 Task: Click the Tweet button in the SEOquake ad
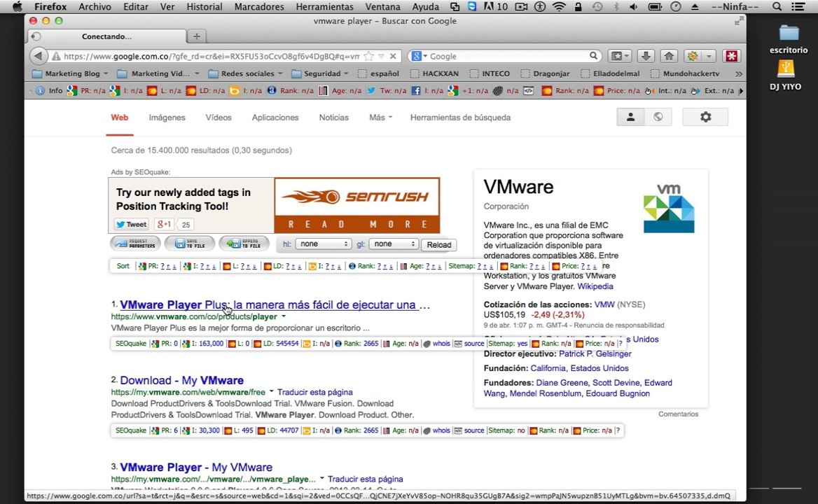(x=132, y=225)
